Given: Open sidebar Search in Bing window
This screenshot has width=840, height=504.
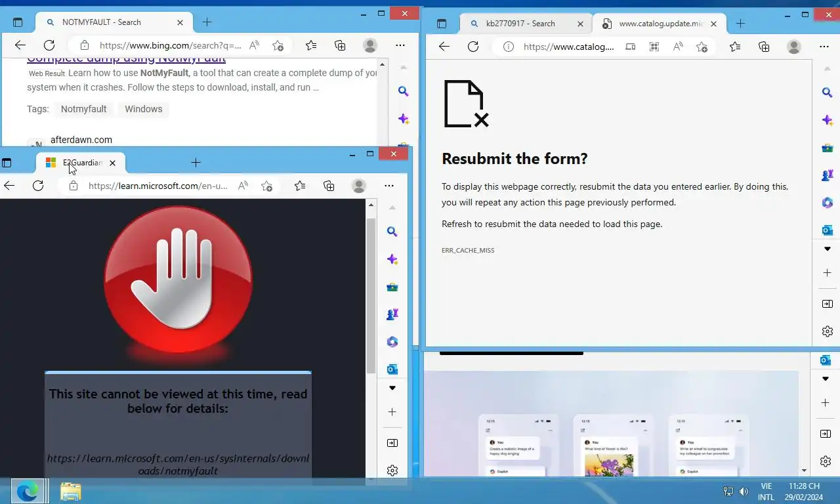Looking at the screenshot, I should (404, 91).
